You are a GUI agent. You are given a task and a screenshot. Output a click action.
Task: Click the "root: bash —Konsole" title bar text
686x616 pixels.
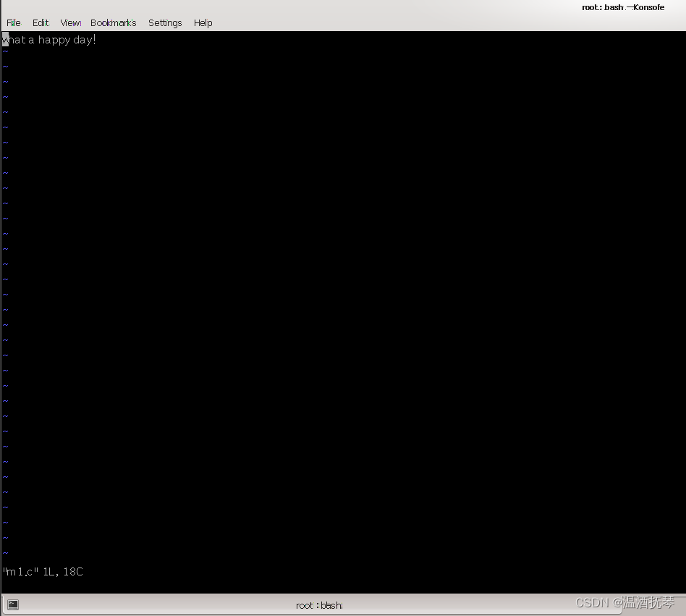623,7
